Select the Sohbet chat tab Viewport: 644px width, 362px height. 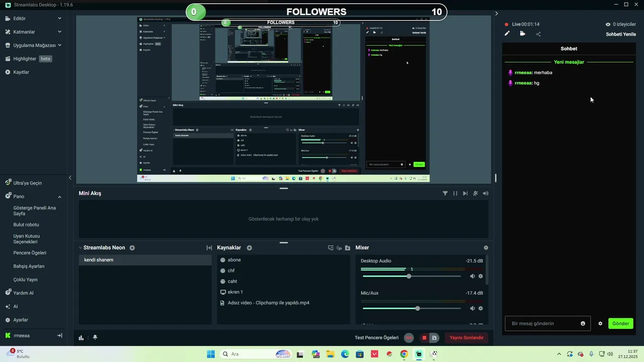(569, 49)
